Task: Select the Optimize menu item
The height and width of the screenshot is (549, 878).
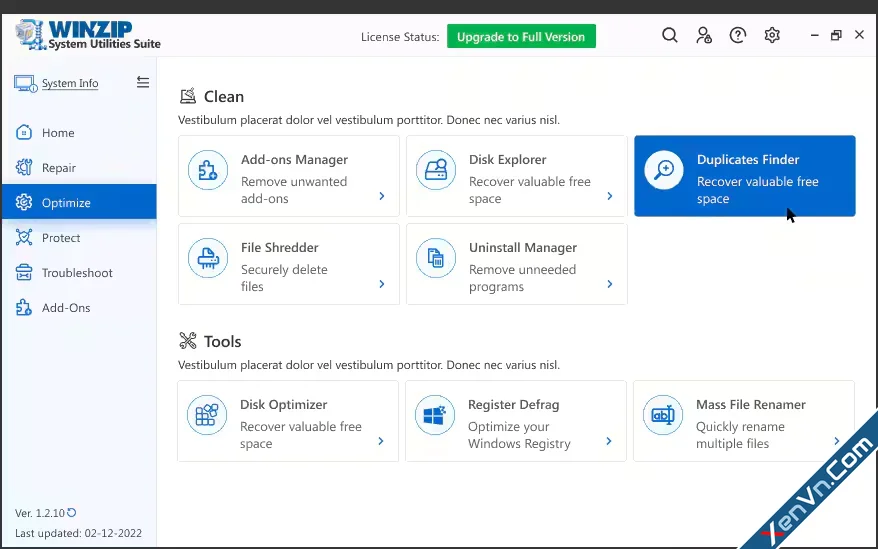Action: (79, 202)
